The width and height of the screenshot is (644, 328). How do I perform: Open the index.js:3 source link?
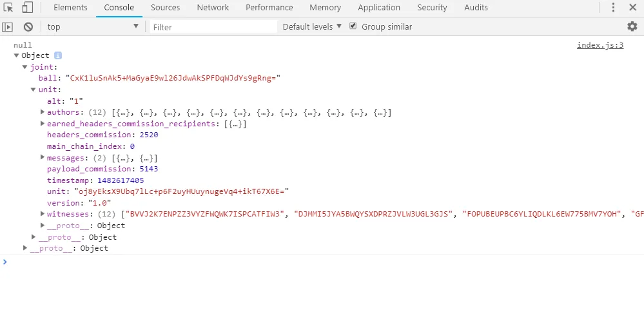600,45
